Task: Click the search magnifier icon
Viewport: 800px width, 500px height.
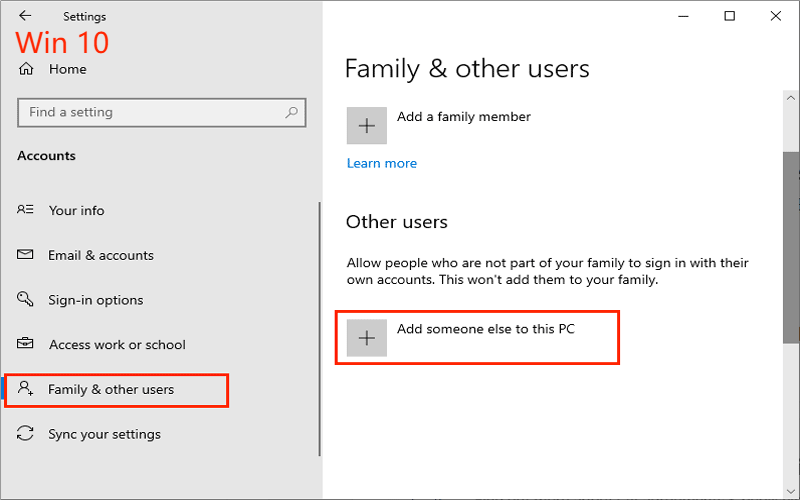Action: pyautogui.click(x=291, y=112)
